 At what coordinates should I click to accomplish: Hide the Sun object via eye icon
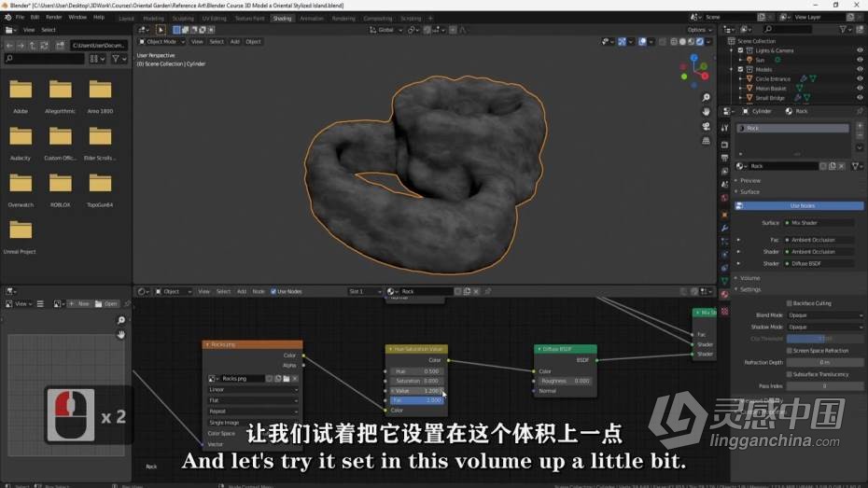click(x=860, y=60)
